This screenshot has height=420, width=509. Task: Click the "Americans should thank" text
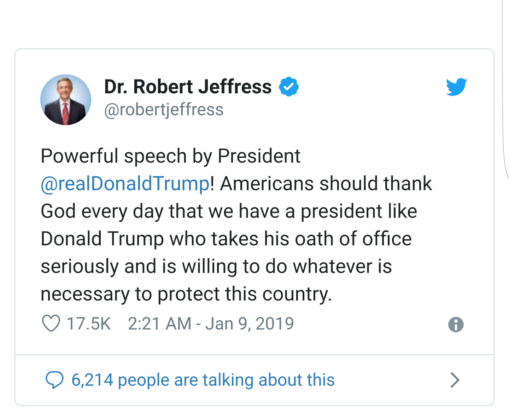326,183
